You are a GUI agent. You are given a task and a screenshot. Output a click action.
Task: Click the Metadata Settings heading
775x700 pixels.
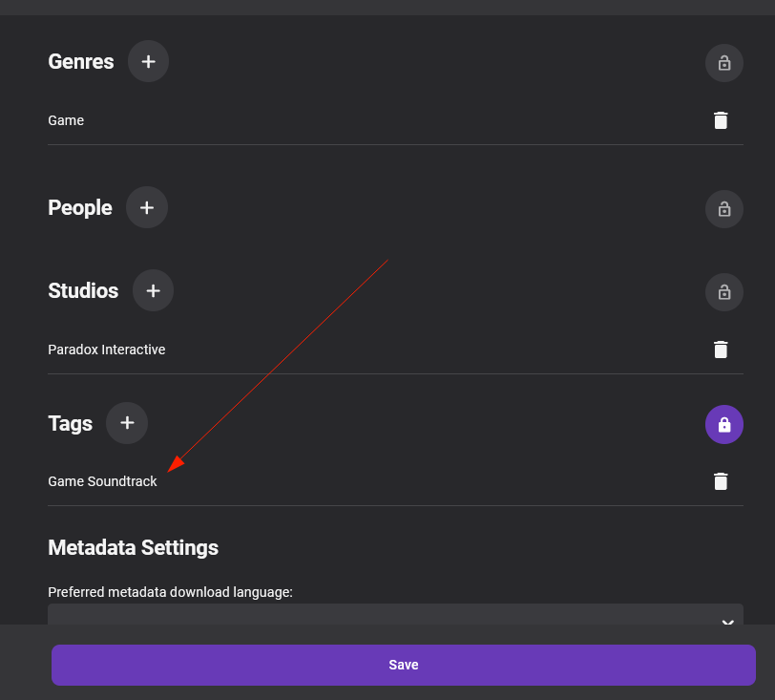[x=133, y=547]
